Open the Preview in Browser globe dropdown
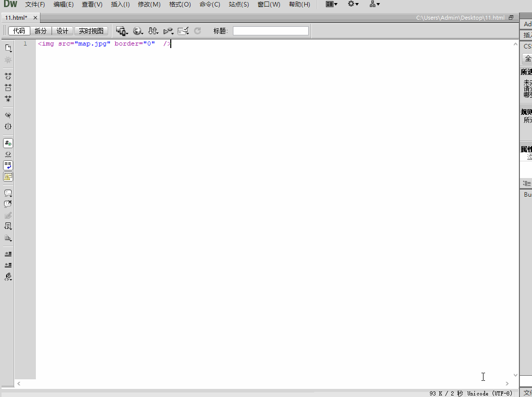Screen dimensions: 532x397 tap(137, 31)
